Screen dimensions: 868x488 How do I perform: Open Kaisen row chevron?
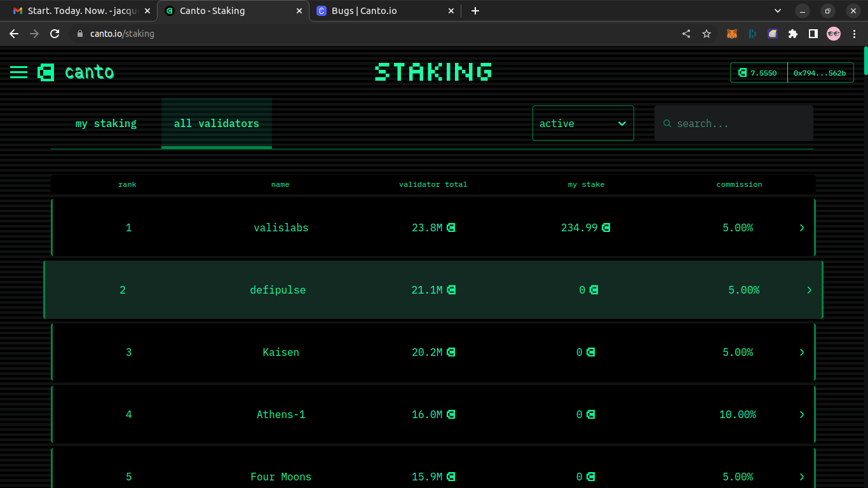click(802, 352)
